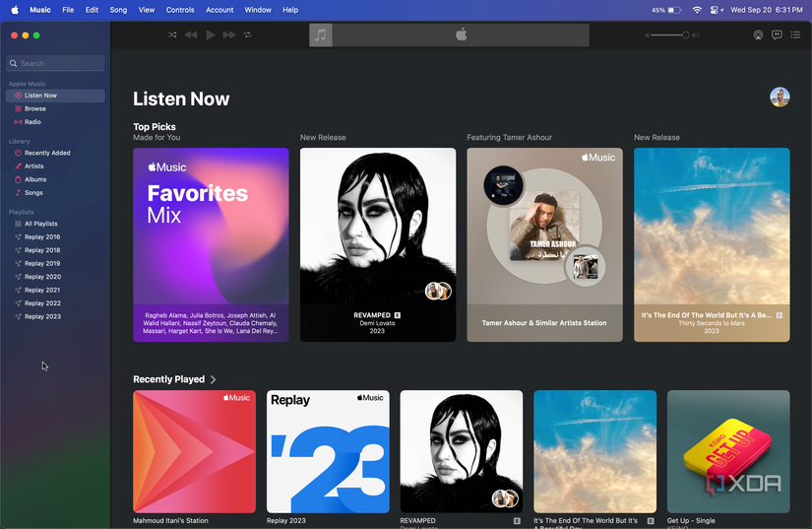This screenshot has width=812, height=529.
Task: Click the Recently Played heading
Action: pyautogui.click(x=169, y=379)
